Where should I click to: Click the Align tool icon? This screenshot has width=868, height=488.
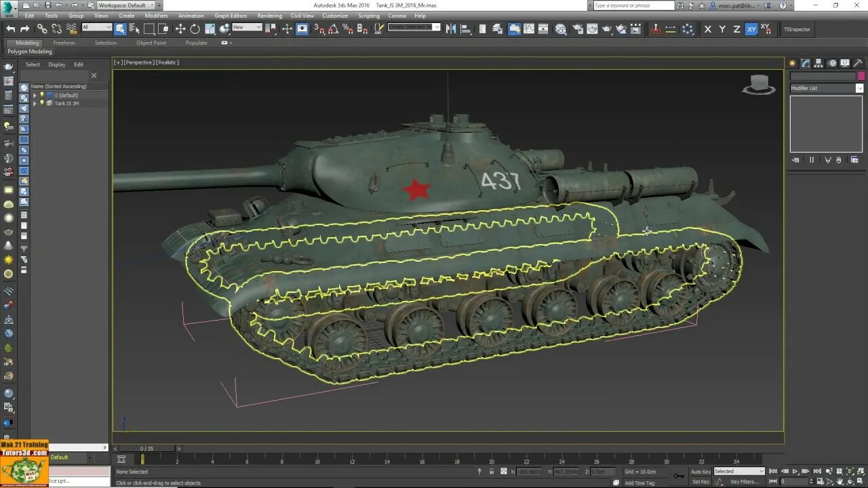(465, 29)
